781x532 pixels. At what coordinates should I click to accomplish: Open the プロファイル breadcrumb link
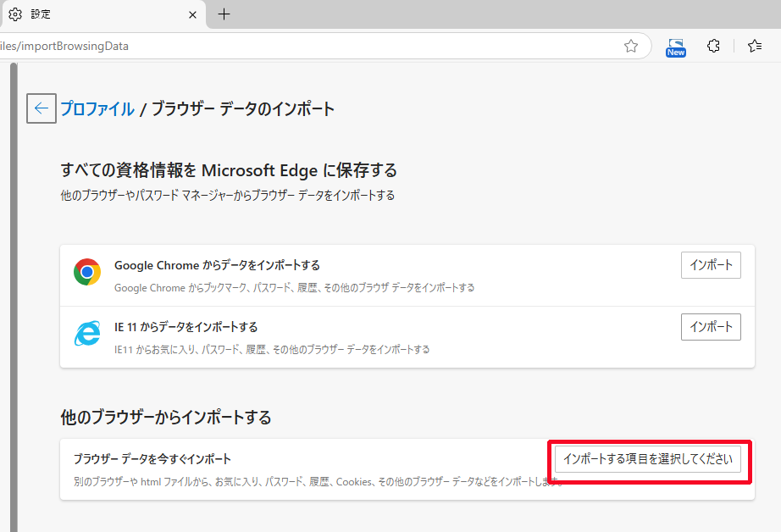click(97, 108)
